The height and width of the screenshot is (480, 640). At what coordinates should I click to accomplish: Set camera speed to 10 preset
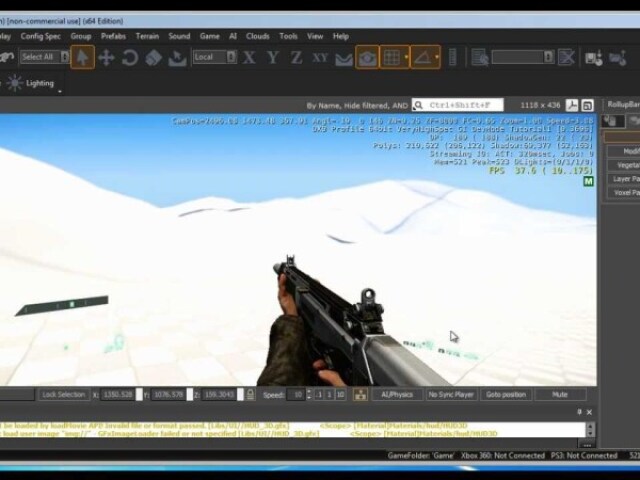[340, 395]
